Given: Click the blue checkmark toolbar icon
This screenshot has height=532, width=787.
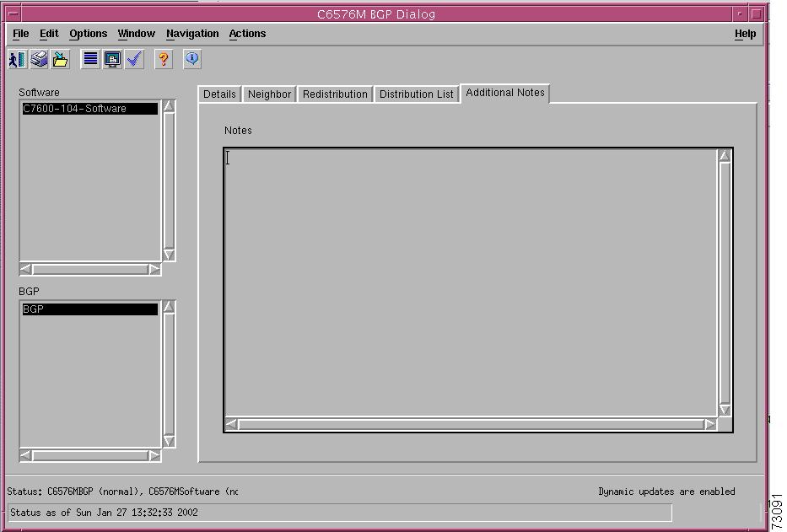Looking at the screenshot, I should [134, 59].
